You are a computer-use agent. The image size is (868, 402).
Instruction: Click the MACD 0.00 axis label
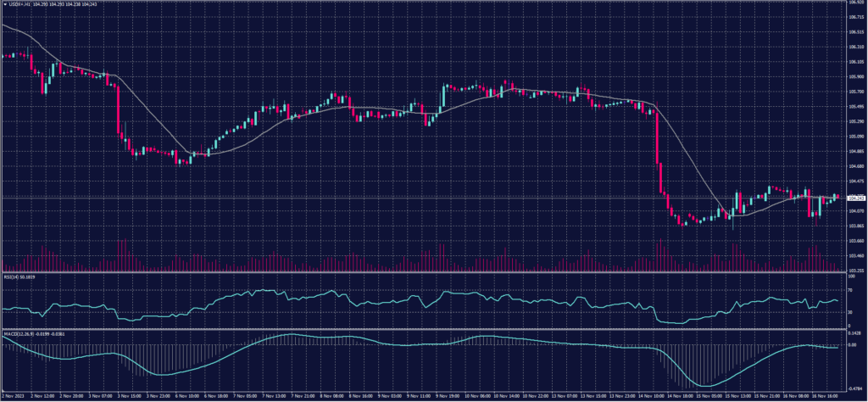(x=851, y=345)
